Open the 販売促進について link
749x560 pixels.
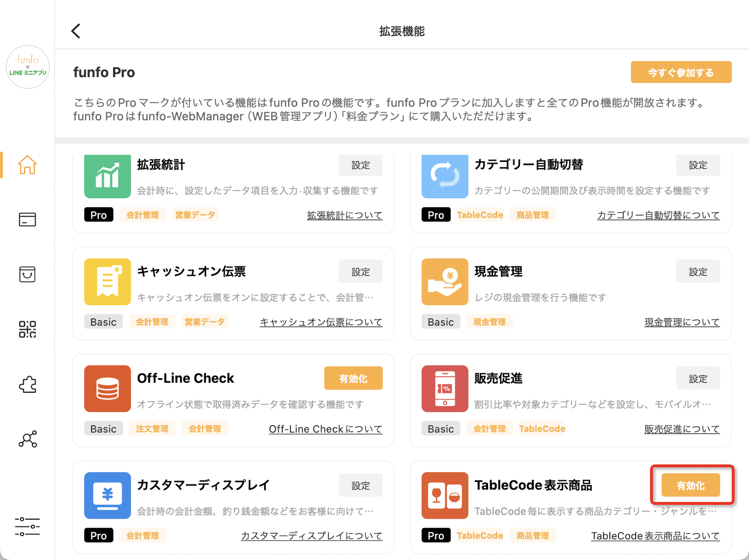coord(682,429)
